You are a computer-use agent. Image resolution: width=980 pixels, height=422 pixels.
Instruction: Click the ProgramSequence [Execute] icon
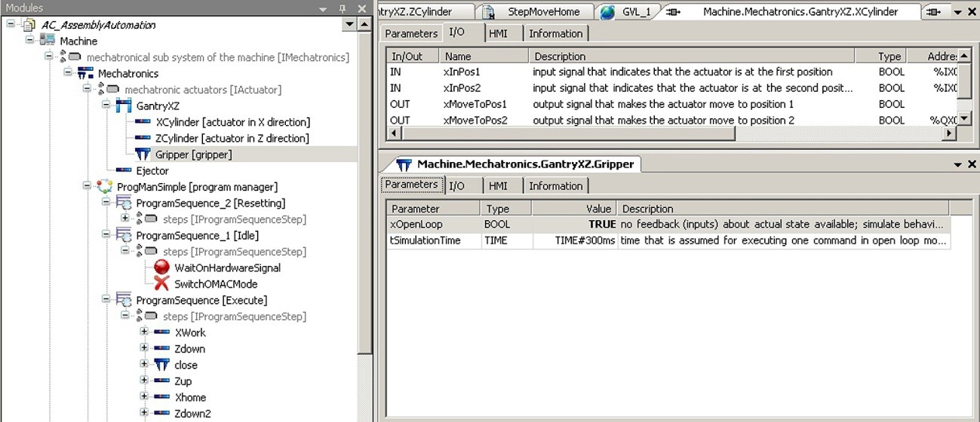pyautogui.click(x=124, y=300)
